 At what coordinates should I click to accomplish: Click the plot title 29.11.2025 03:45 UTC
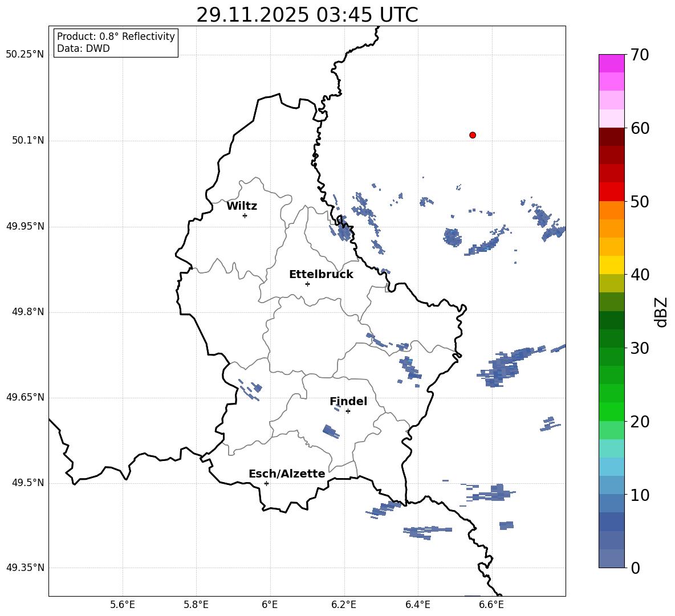coord(307,15)
